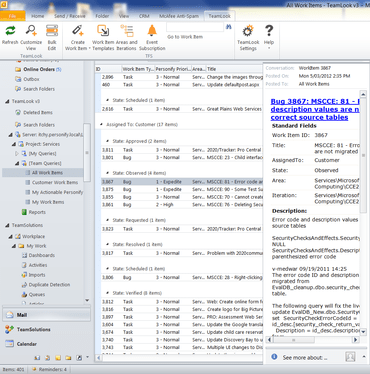Viewport: 370px width, 374px height.
Task: Open Work Item Templates
Action: click(103, 37)
